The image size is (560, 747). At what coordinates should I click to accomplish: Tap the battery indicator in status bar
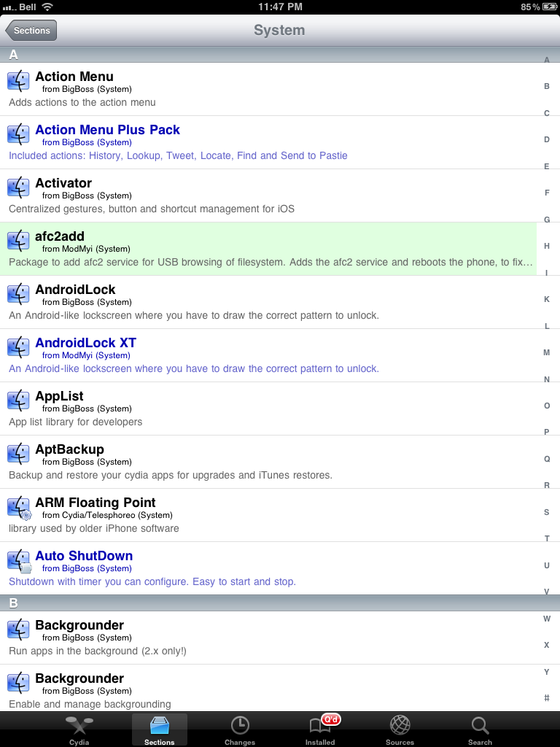coord(549,7)
